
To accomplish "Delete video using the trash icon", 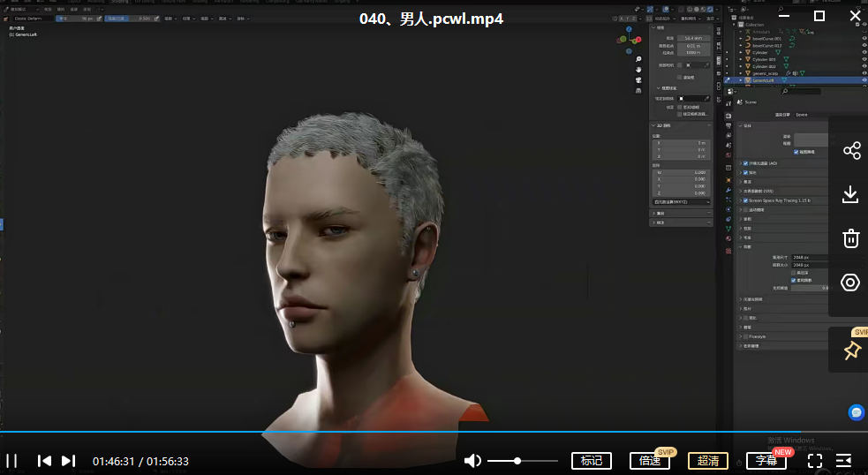I will tap(851, 238).
